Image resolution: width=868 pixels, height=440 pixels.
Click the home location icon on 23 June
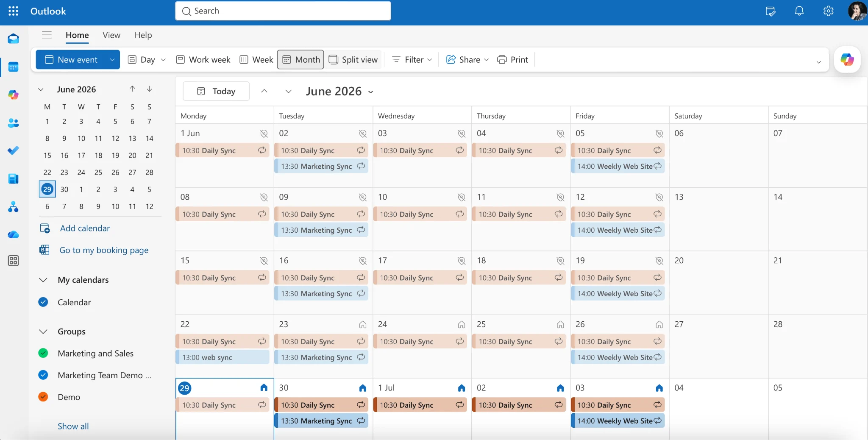click(362, 325)
